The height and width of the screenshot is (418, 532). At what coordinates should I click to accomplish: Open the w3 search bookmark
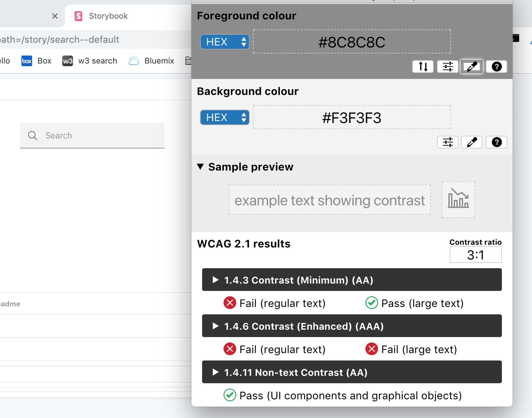[x=90, y=61]
